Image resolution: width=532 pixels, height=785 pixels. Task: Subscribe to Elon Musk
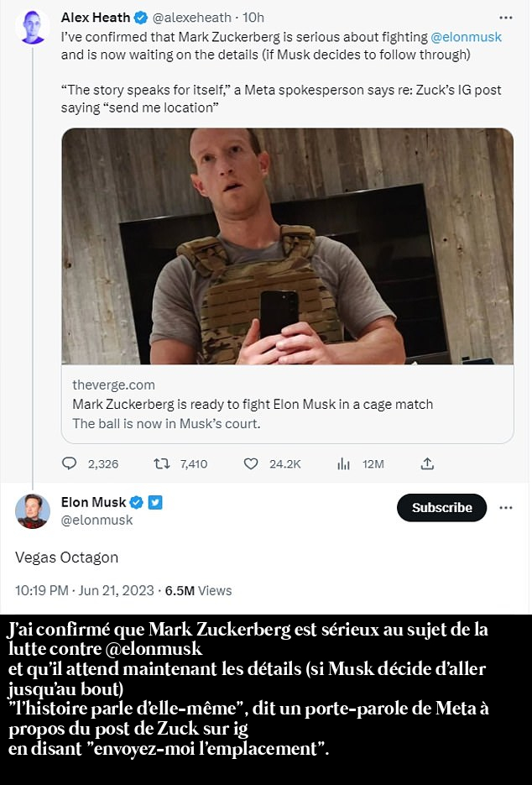pyautogui.click(x=441, y=508)
